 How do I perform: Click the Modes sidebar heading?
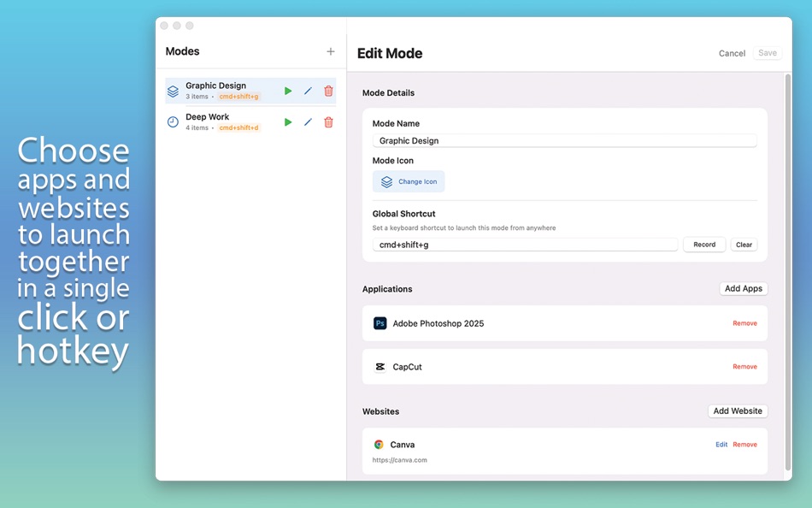pyautogui.click(x=182, y=51)
